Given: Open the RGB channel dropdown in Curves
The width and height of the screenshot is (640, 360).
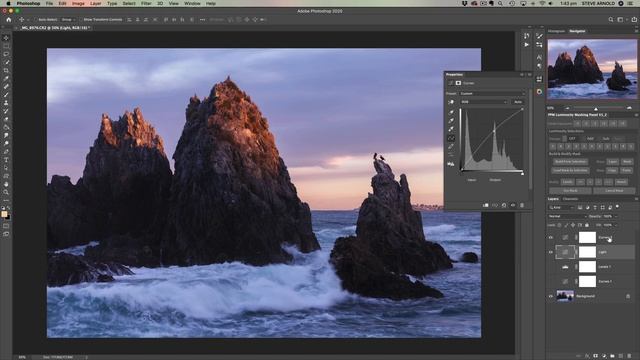Looking at the screenshot, I should tap(484, 102).
